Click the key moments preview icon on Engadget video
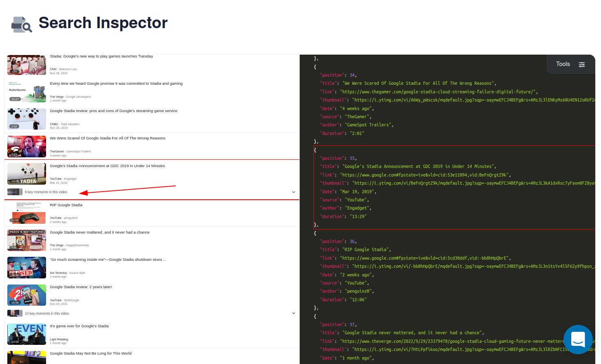 coord(14,192)
